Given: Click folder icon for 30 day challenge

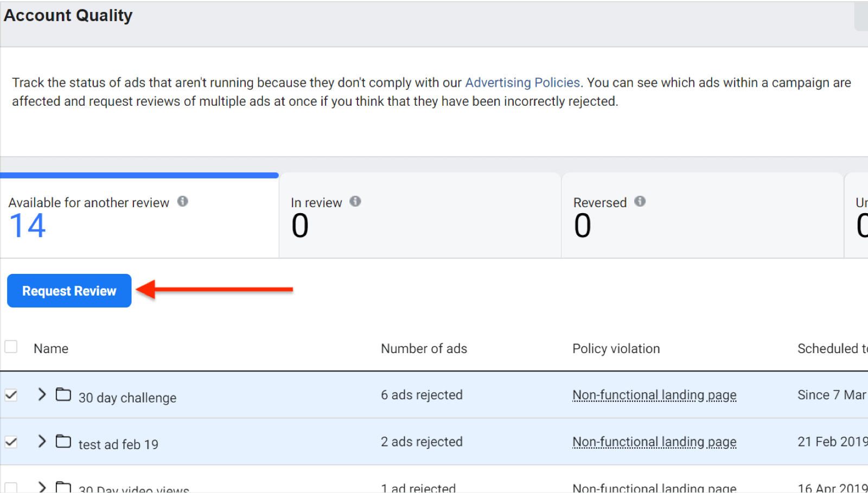Looking at the screenshot, I should click(x=63, y=394).
